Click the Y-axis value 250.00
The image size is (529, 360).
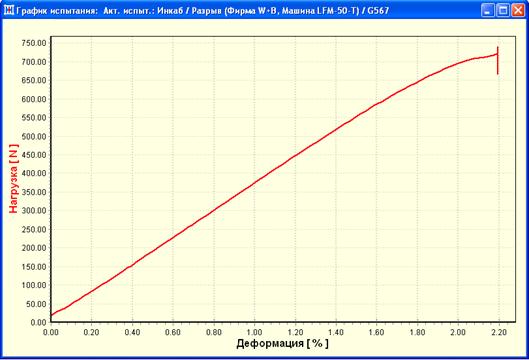[34, 229]
